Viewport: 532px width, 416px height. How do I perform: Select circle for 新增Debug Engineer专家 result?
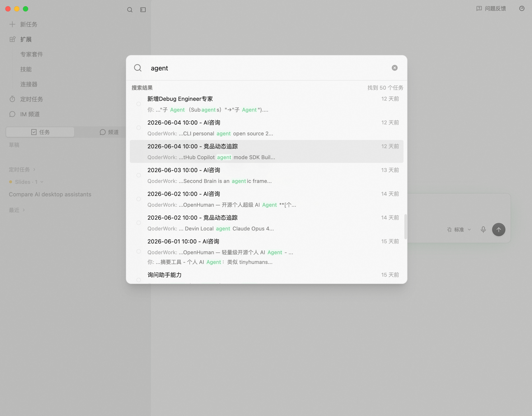pos(139,104)
